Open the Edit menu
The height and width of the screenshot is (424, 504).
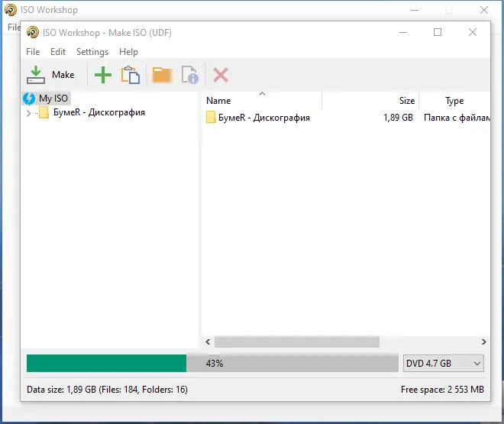(58, 52)
